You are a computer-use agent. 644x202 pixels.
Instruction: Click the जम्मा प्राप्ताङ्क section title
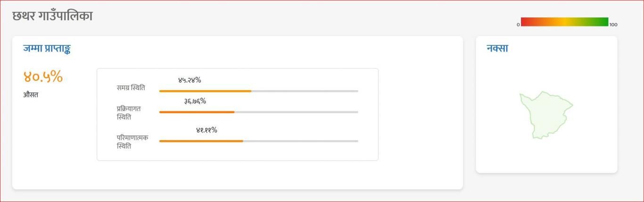tap(47, 49)
